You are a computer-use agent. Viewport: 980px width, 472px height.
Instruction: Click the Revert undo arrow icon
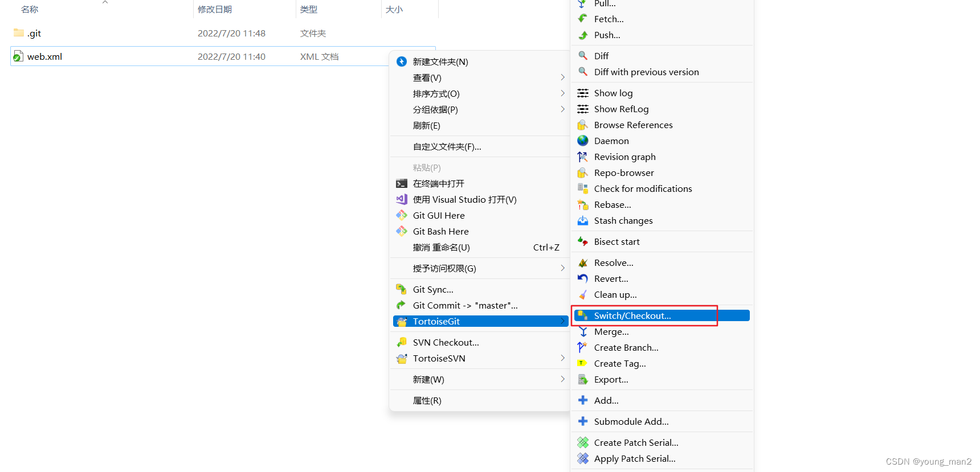pyautogui.click(x=583, y=278)
